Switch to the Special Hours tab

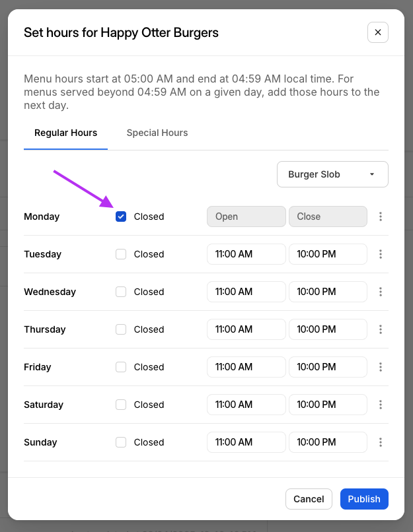[x=157, y=133]
